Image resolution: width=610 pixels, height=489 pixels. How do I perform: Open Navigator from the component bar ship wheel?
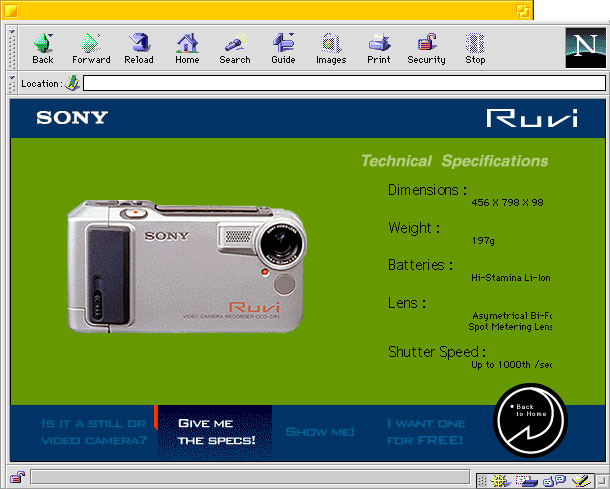[x=499, y=481]
